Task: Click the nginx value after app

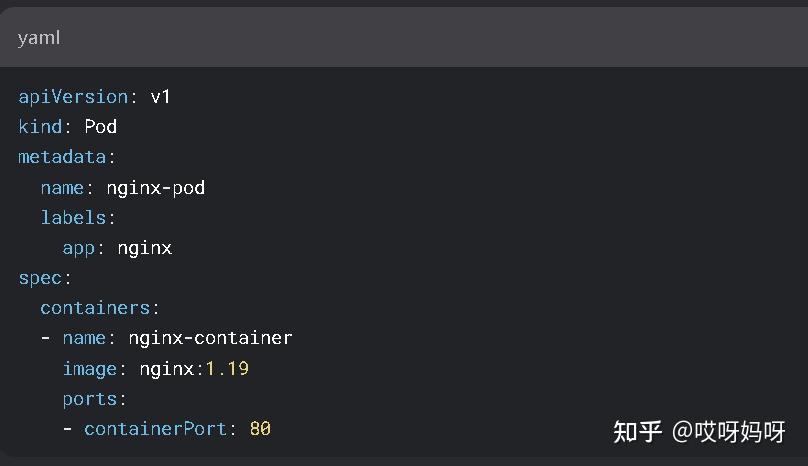Action: click(x=144, y=248)
